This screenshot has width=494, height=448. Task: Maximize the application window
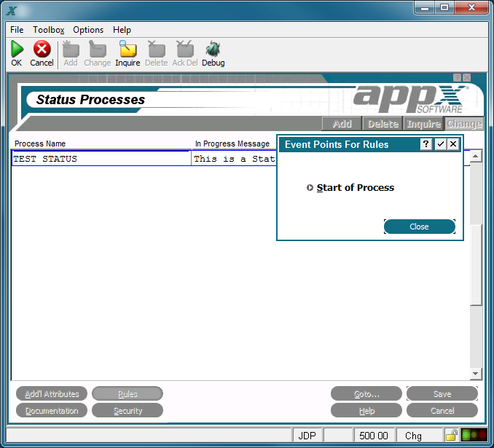[x=444, y=8]
